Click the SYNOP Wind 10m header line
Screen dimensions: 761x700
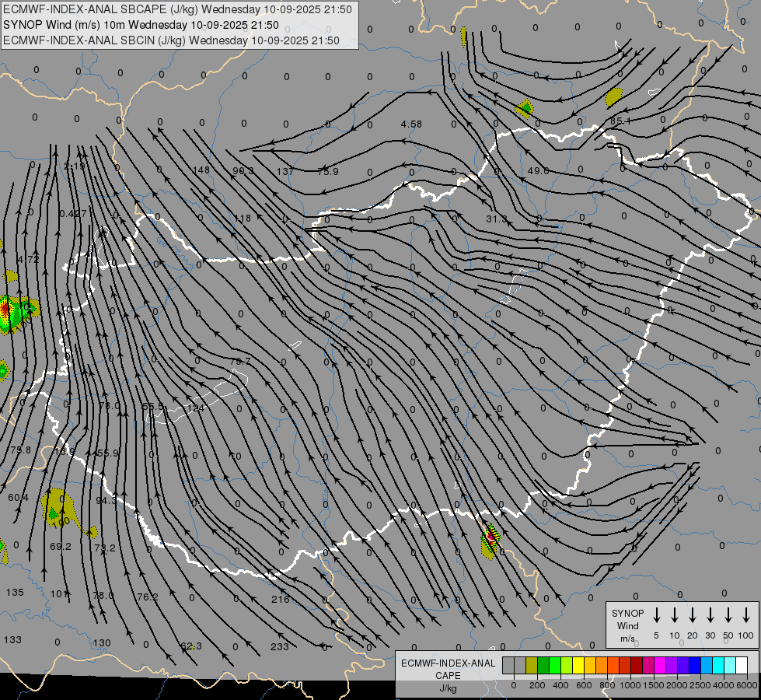click(x=141, y=25)
